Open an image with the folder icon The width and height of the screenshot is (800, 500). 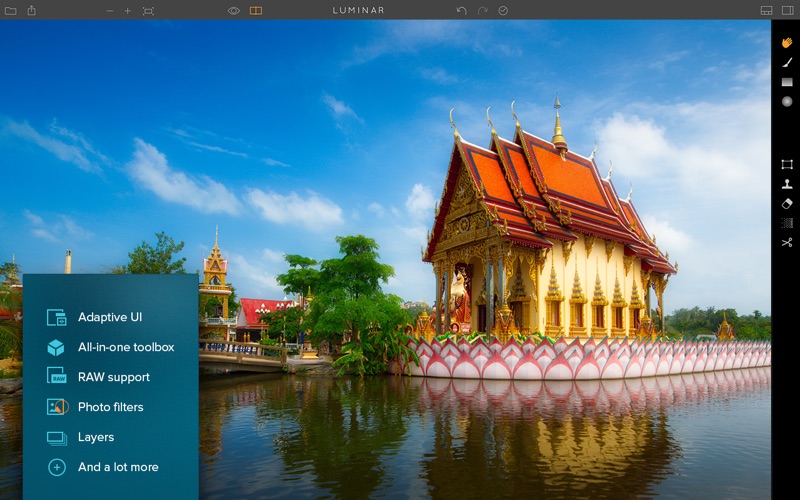point(10,11)
